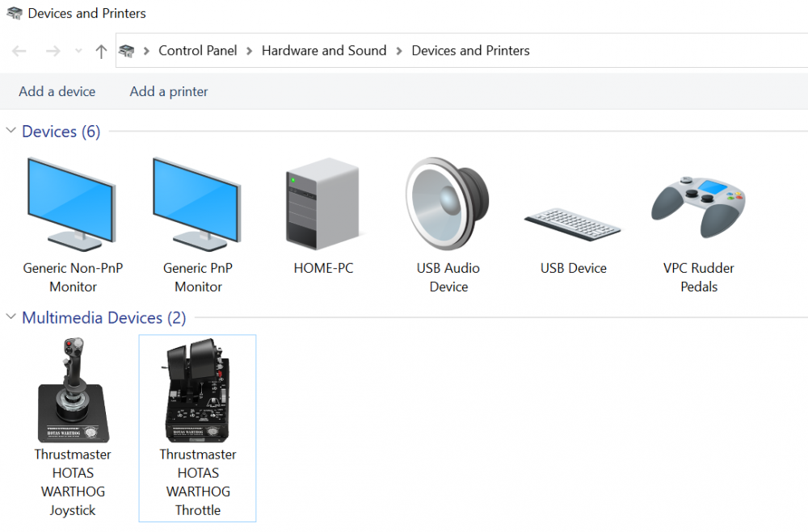Click the "Generic Non-PnP Monitor" label
The width and height of the screenshot is (808, 532).
coord(74,278)
